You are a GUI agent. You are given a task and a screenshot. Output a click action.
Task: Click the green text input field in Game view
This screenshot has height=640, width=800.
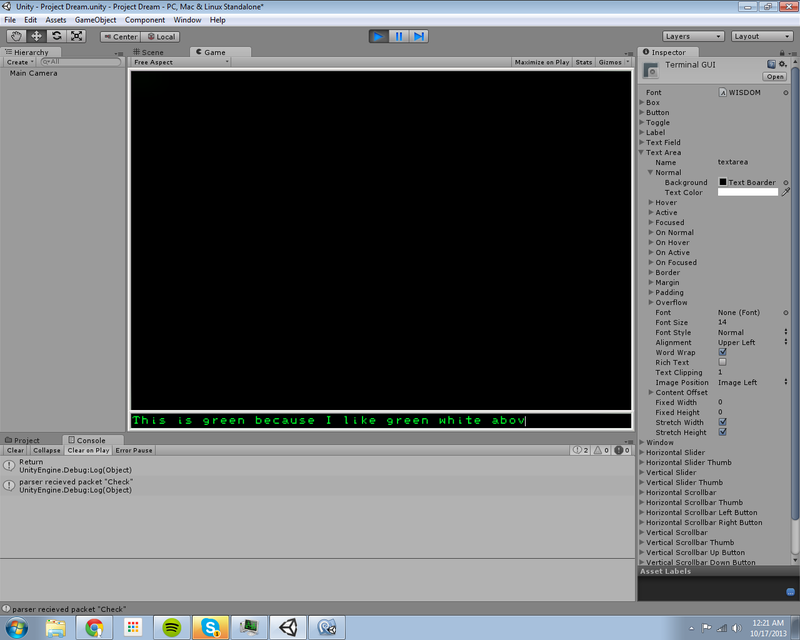(x=381, y=421)
